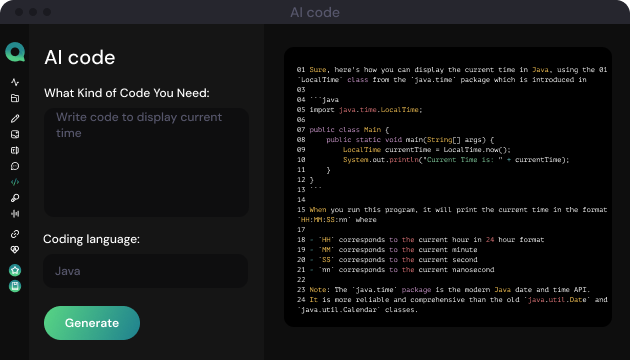Open the chat bubble icon in sidebar
Image resolution: width=630 pixels, height=360 pixels.
[x=15, y=166]
